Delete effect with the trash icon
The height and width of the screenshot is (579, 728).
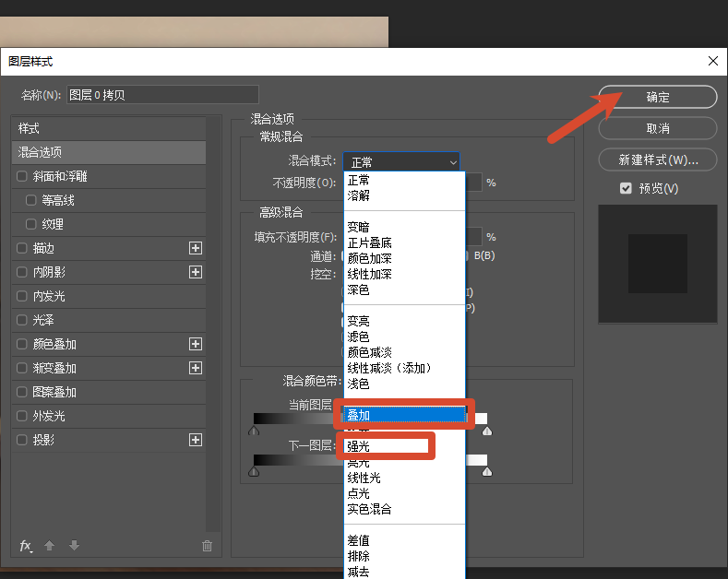207,546
